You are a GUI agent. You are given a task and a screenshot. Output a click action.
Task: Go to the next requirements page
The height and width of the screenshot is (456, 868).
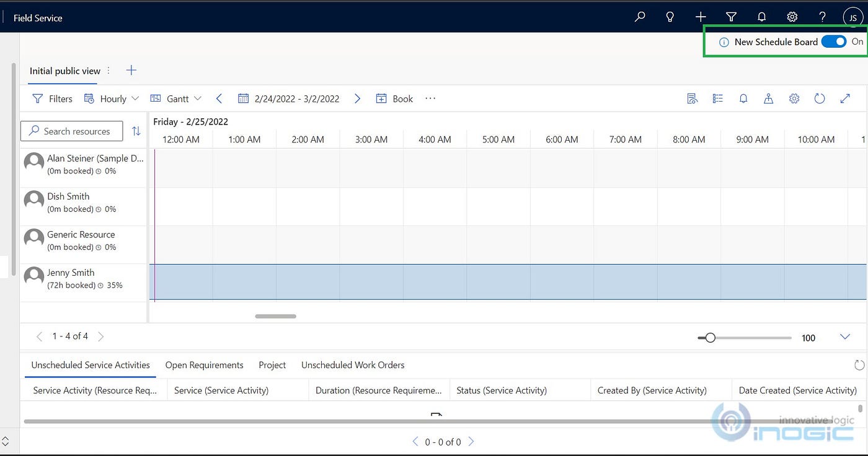(x=471, y=442)
